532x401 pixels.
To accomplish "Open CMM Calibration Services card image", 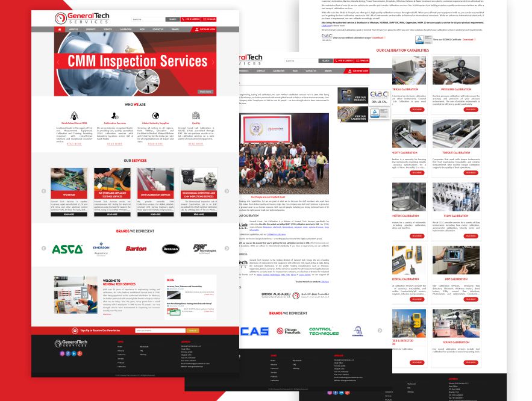I will pos(155,180).
